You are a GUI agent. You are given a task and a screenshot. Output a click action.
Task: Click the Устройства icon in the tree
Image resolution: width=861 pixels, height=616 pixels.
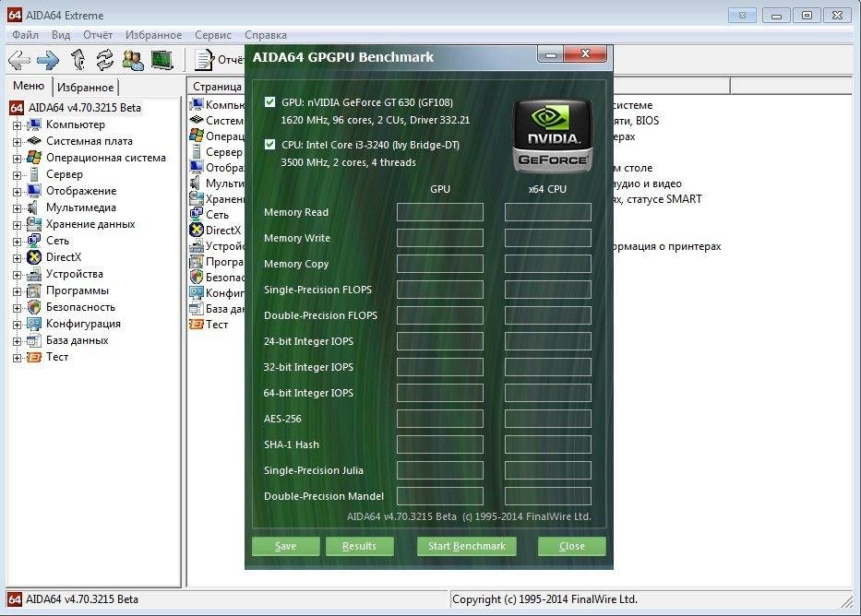[x=33, y=274]
